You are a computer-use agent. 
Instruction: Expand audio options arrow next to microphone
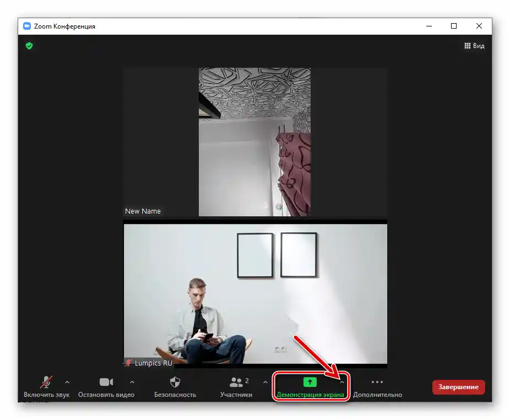pyautogui.click(x=67, y=382)
